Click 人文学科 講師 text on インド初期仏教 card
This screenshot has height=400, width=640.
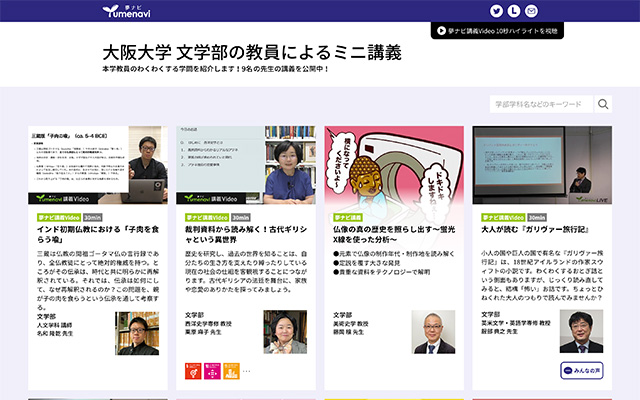(54, 325)
